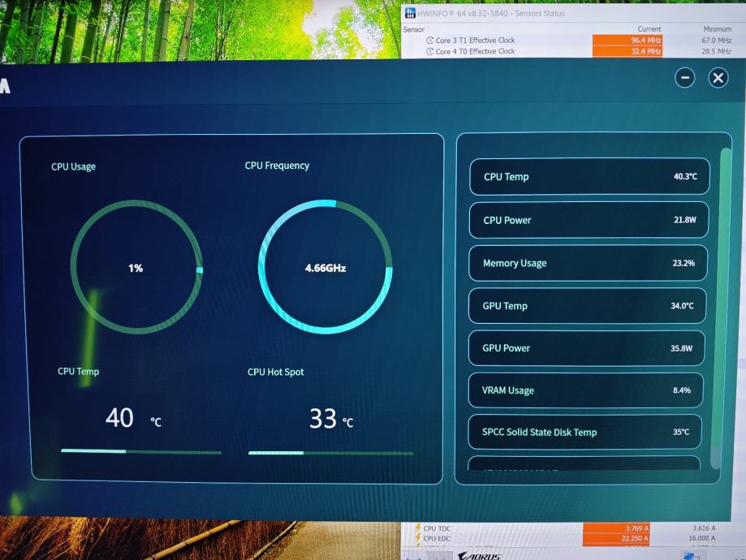Viewport: 746px width, 560px height.
Task: Click the Minimum column header in HWiNFO
Action: coord(717,29)
